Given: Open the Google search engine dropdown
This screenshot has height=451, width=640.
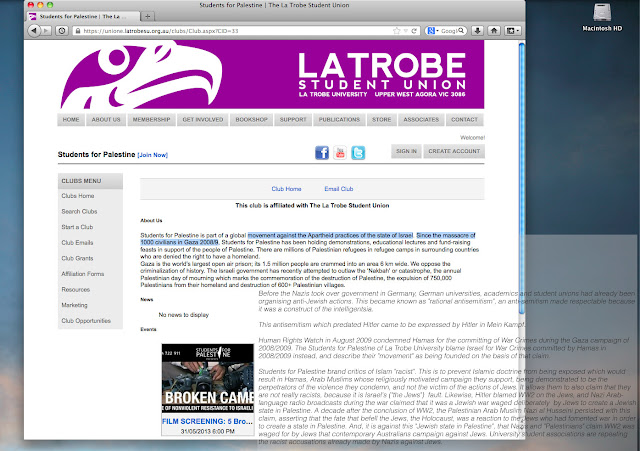Looking at the screenshot, I should 432,31.
